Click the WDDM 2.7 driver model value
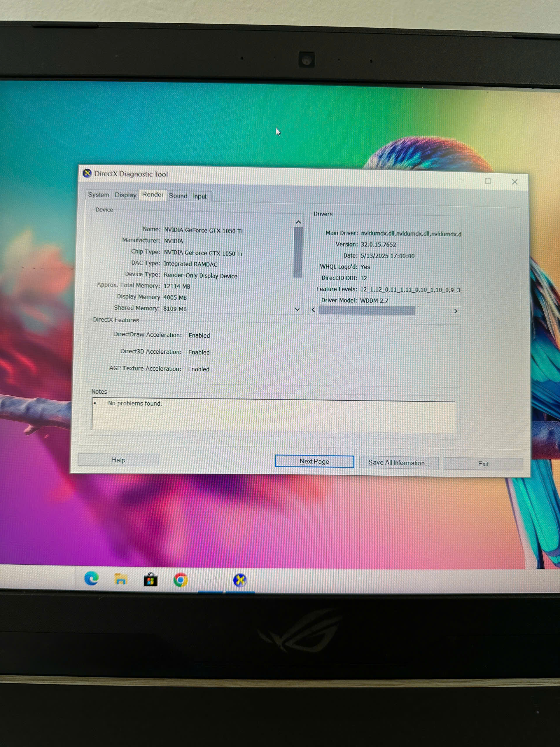Image resolution: width=560 pixels, height=747 pixels. coord(374,301)
